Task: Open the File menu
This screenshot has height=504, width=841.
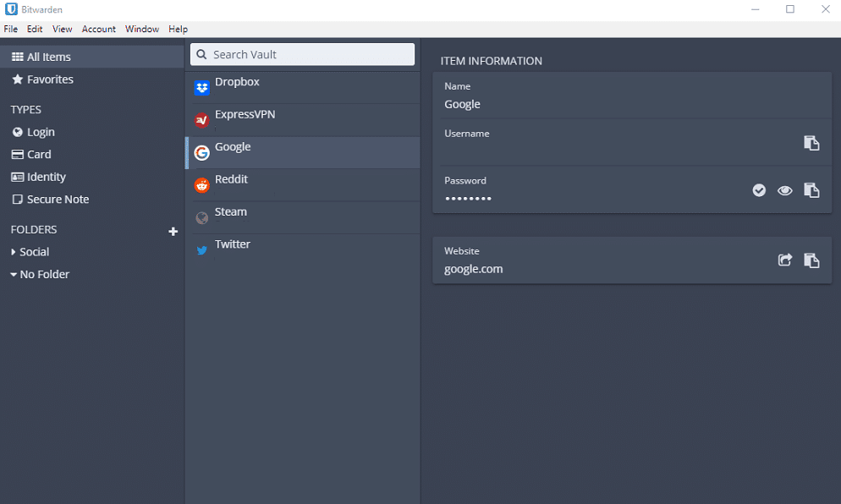Action: click(x=11, y=29)
